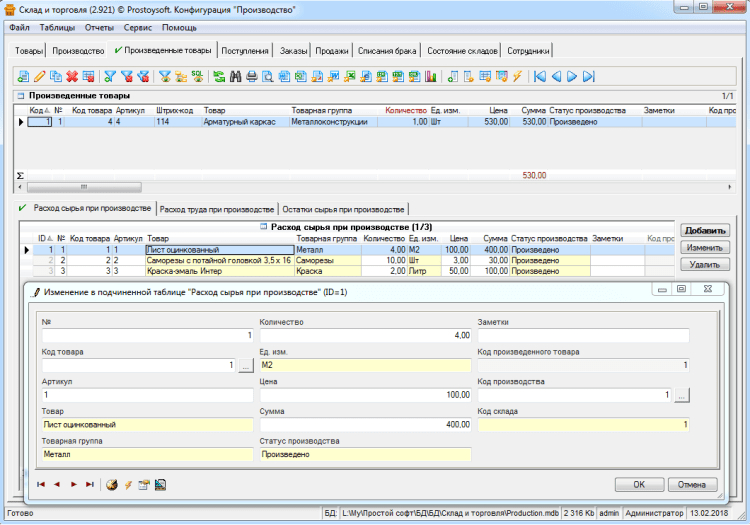Click the printer icon in the toolbar
The image size is (750, 525).
tap(251, 76)
